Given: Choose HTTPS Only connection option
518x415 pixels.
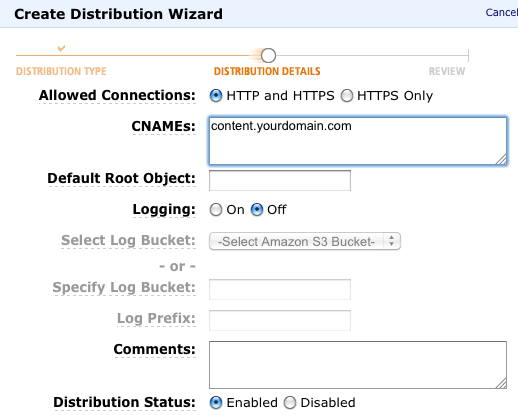Looking at the screenshot, I should (x=347, y=96).
